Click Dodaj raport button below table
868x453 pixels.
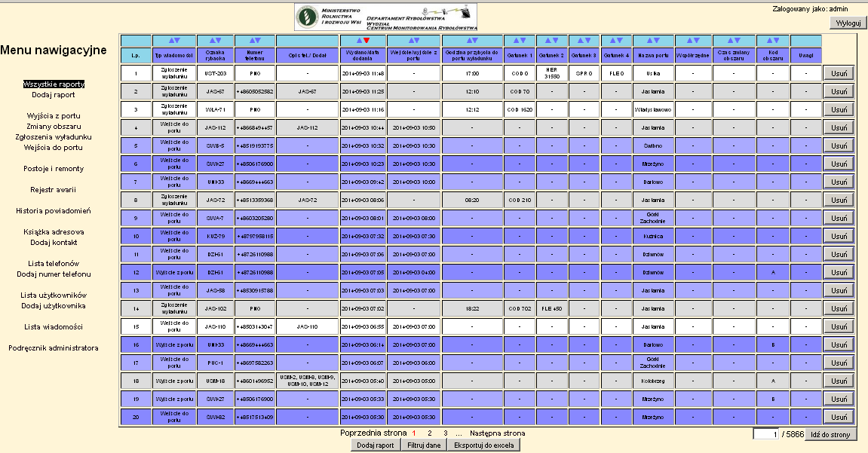tap(376, 445)
